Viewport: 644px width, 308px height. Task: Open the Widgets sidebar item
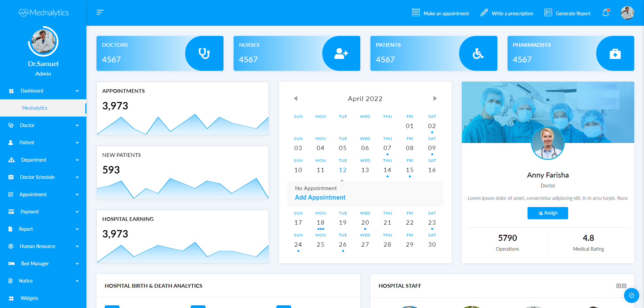coord(29,298)
